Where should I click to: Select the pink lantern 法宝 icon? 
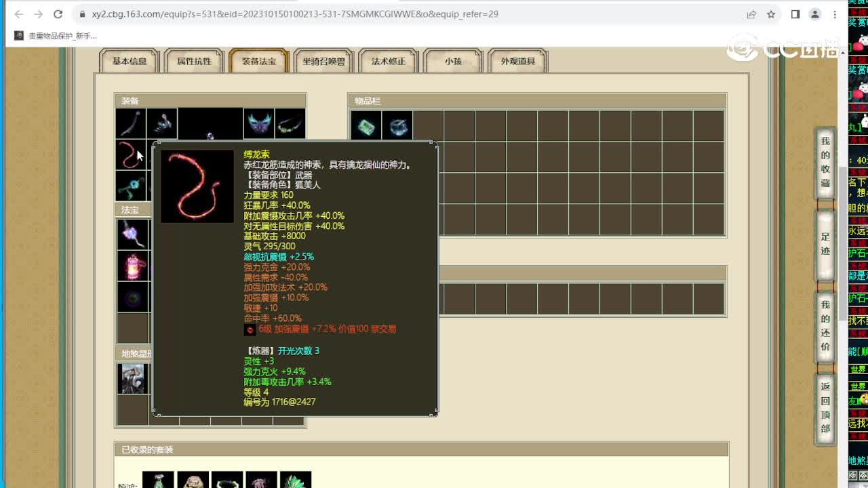(133, 266)
